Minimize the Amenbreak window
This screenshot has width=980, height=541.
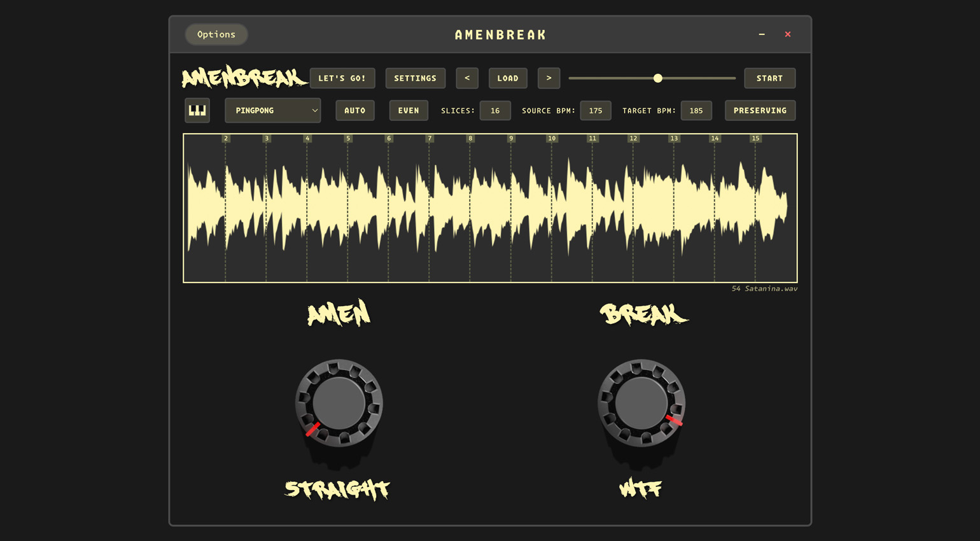click(x=762, y=34)
